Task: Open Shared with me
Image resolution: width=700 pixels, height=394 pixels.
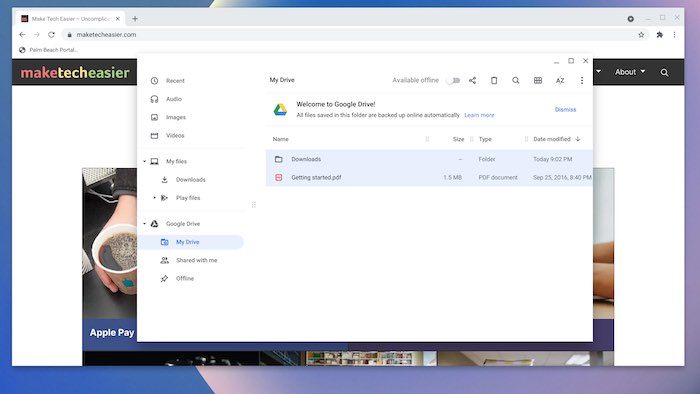Action: click(x=196, y=261)
